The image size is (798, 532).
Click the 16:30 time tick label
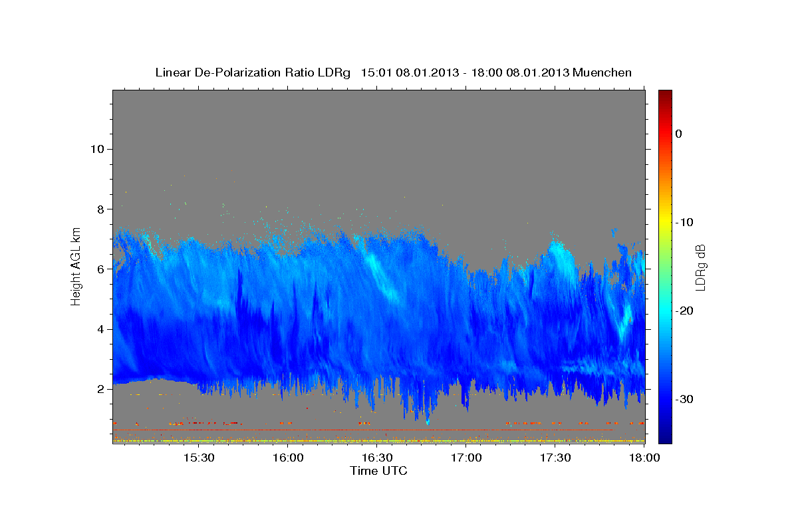[377, 458]
